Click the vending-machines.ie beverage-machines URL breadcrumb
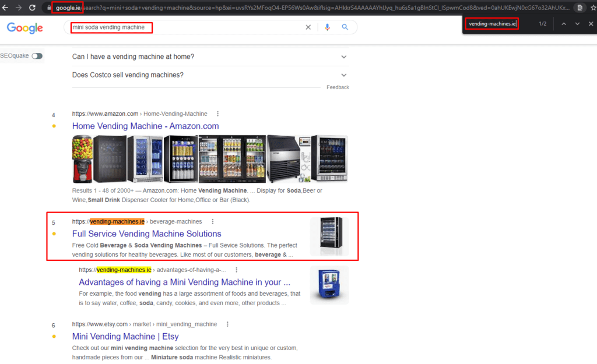This screenshot has height=364, width=597. coord(137,221)
